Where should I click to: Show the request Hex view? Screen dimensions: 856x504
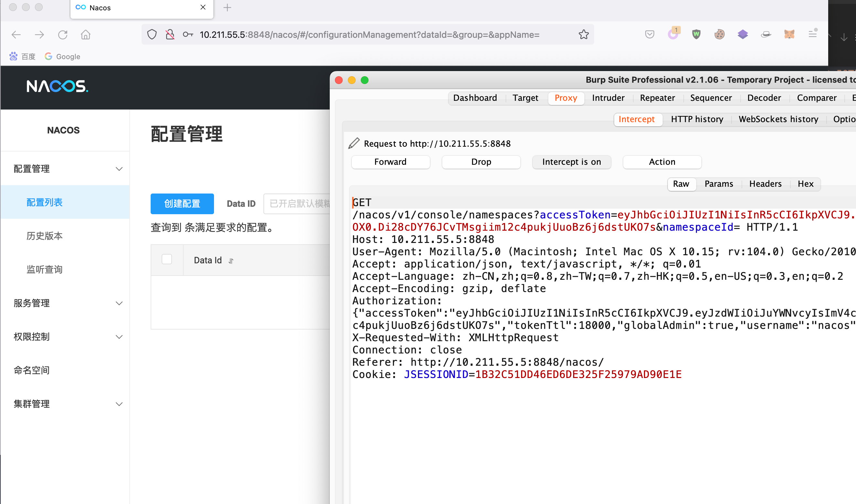click(x=805, y=184)
